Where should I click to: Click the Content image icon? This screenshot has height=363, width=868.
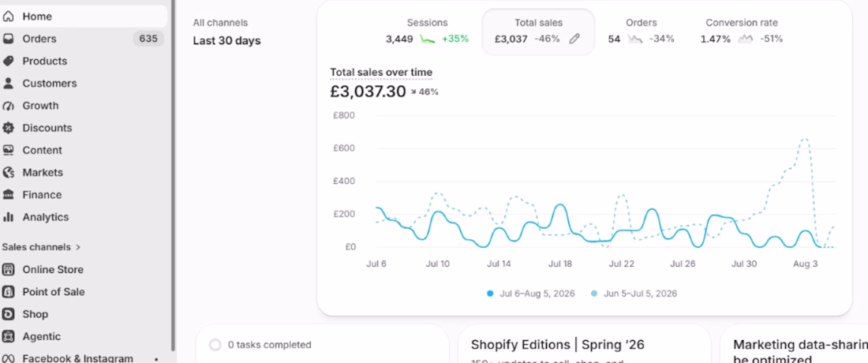click(8, 150)
